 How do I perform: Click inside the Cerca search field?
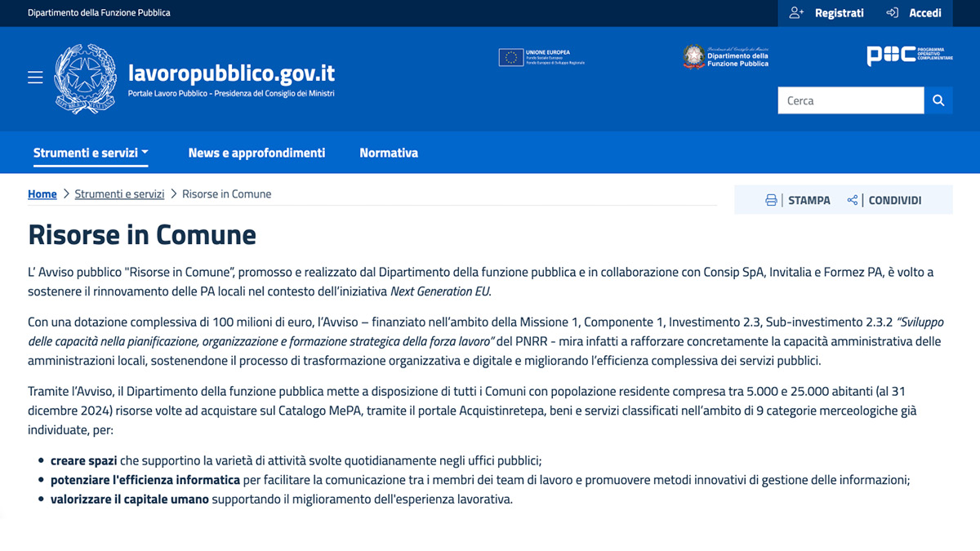click(851, 100)
